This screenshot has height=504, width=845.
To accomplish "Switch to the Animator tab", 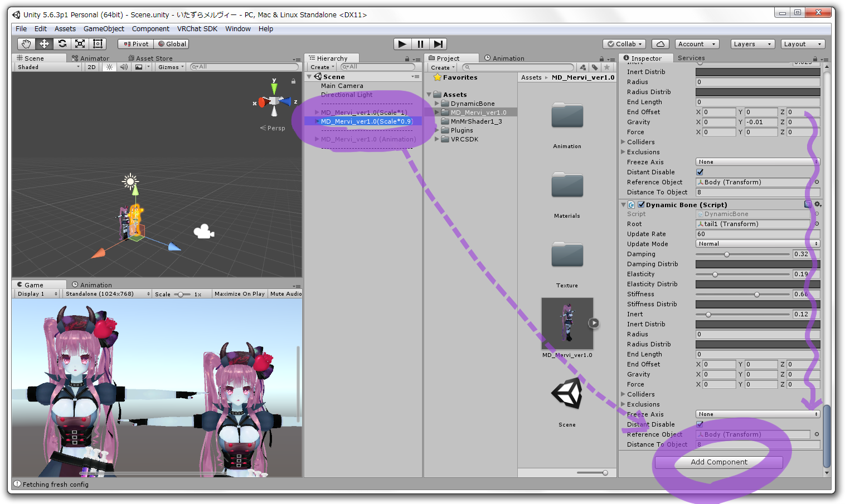I will 90,58.
